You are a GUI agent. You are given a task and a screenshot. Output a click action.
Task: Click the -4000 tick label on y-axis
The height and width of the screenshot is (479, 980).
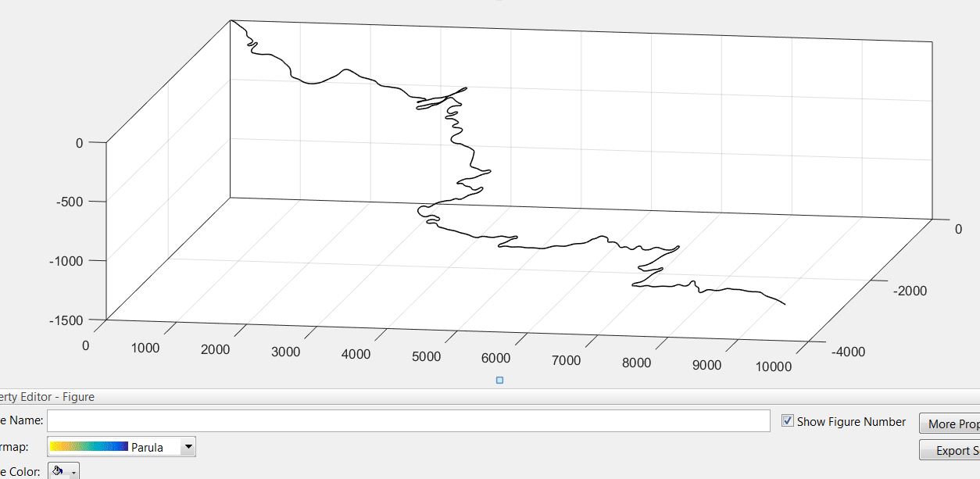click(848, 352)
